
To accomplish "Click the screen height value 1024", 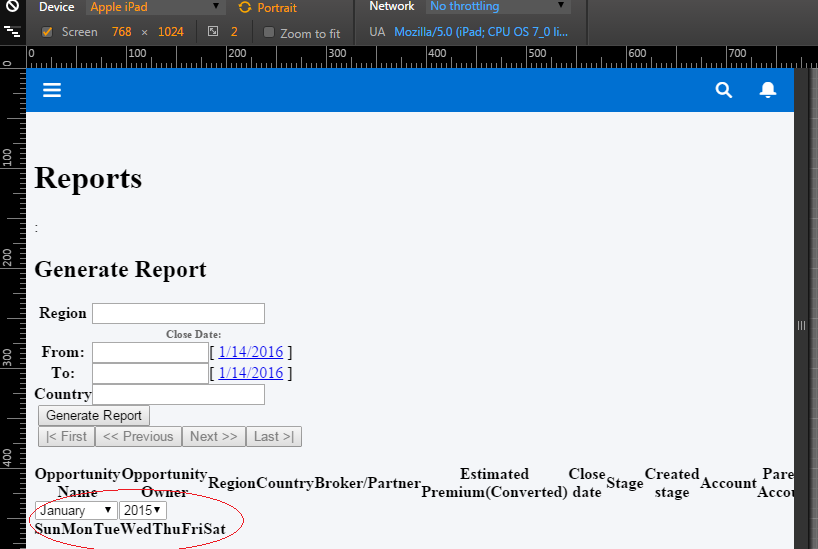I will click(x=171, y=32).
